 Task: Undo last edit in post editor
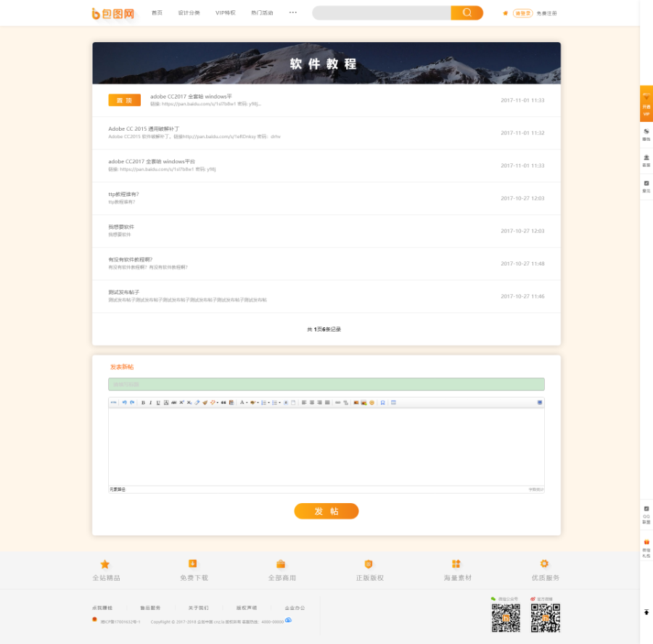(x=124, y=403)
